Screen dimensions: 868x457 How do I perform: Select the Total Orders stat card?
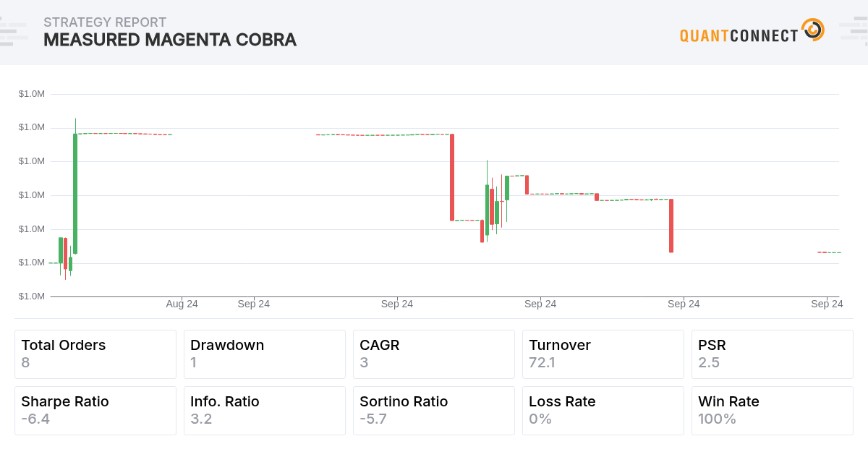95,354
